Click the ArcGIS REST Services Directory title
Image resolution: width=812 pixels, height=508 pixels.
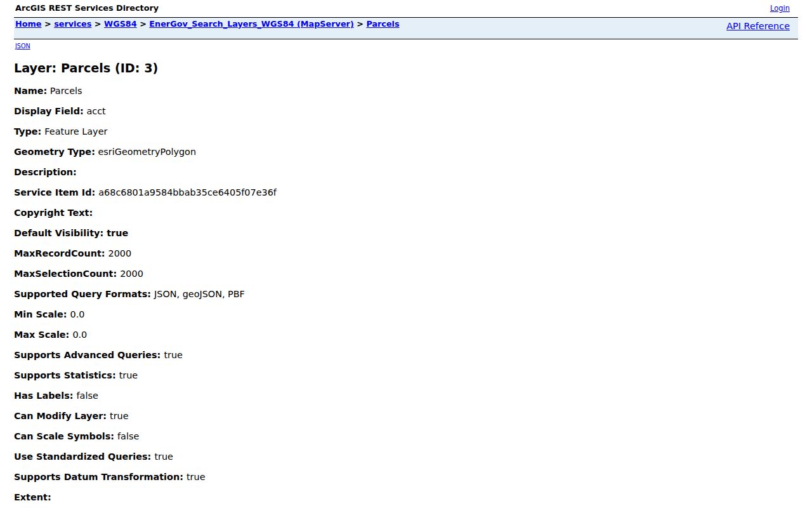click(87, 8)
